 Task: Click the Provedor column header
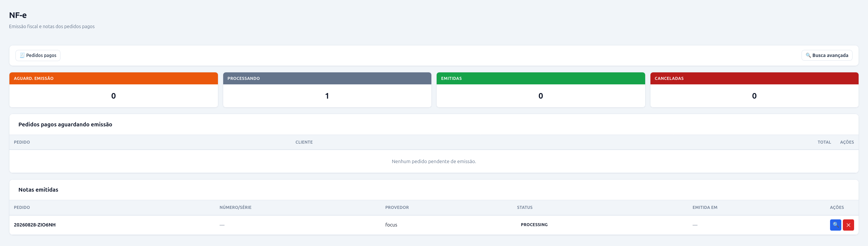point(397,207)
